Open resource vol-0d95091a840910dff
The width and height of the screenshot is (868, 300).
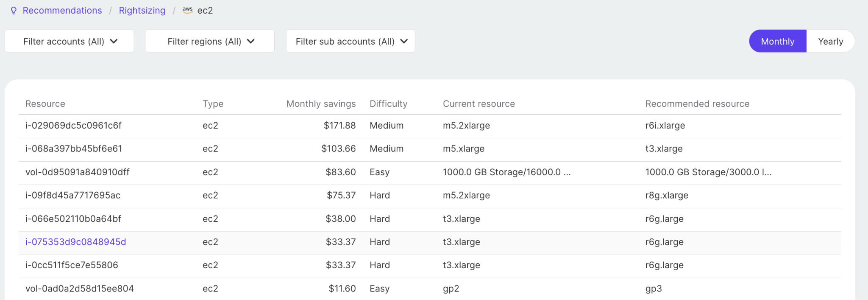point(78,172)
